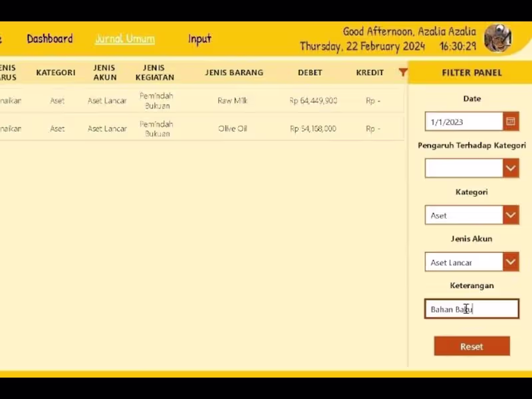Click the Keterangan input with Bahan Baku
This screenshot has height=399, width=532.
click(x=471, y=309)
